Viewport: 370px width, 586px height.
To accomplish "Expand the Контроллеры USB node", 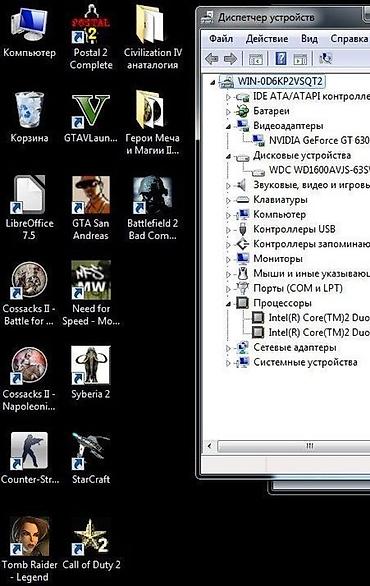I will coord(228,230).
